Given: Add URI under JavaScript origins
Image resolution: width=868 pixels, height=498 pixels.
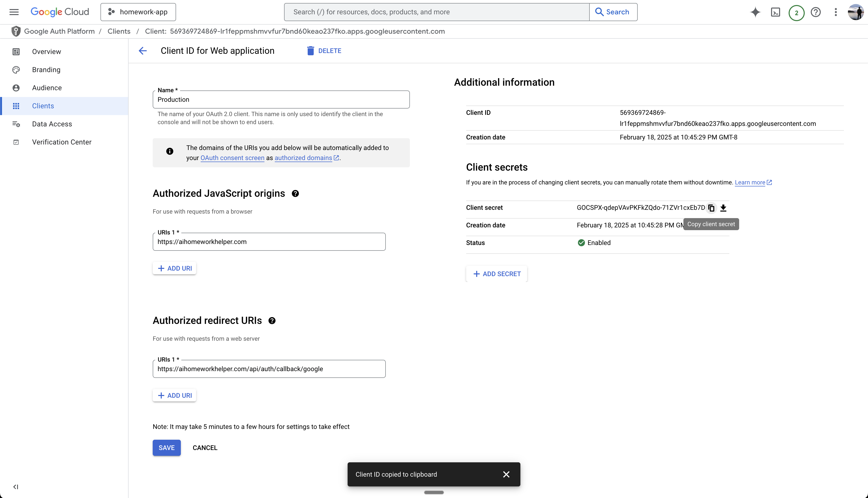Looking at the screenshot, I should tap(174, 269).
